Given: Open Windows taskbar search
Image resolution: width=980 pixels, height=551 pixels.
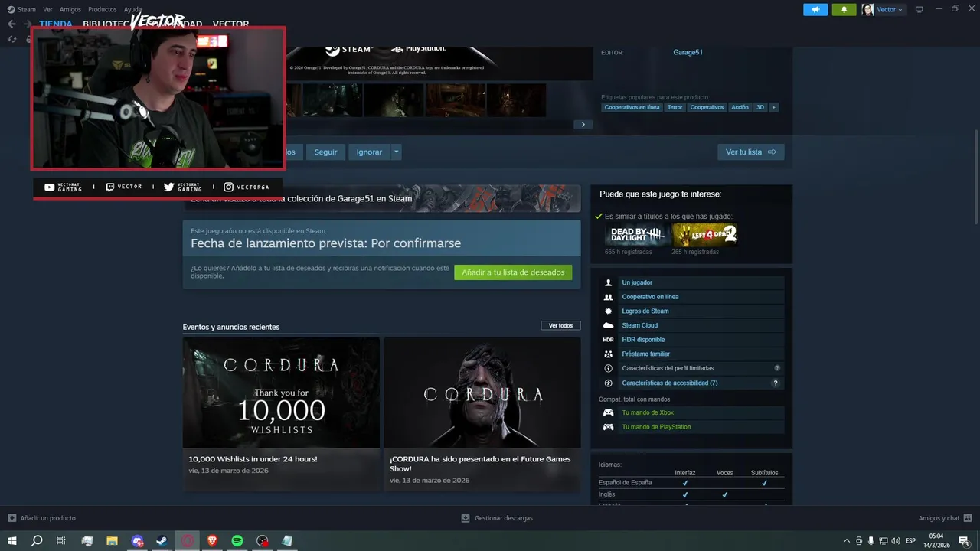Looking at the screenshot, I should (37, 541).
